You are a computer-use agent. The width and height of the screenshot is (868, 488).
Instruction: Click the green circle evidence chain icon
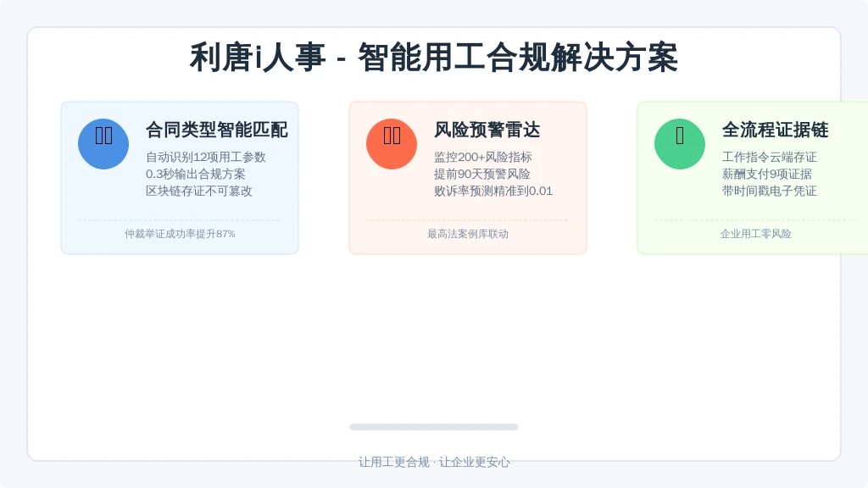[x=680, y=144]
